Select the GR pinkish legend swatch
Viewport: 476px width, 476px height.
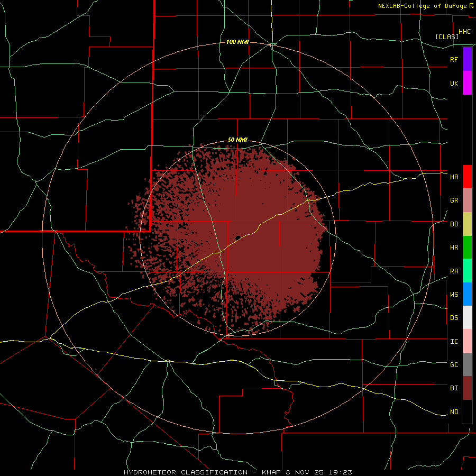click(x=467, y=200)
